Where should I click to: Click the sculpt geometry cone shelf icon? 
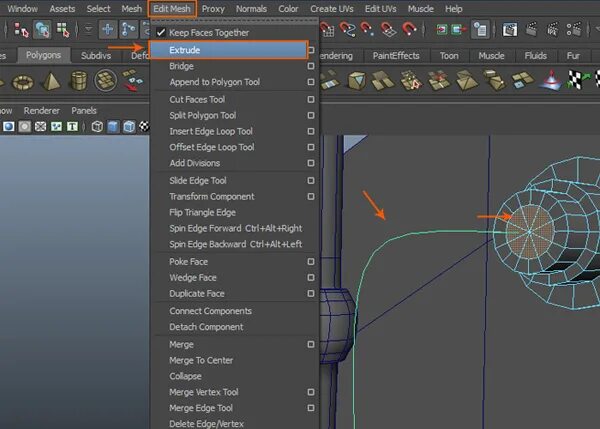pyautogui.click(x=551, y=81)
